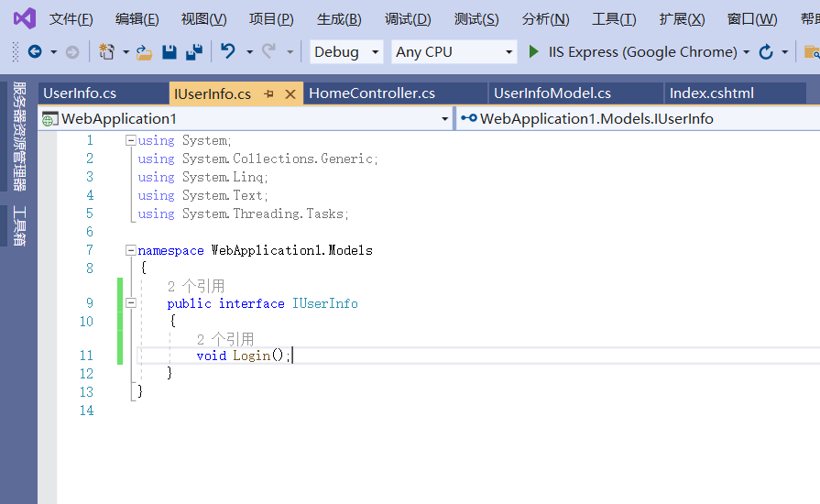Open the 视图(V) menu
820x504 pixels.
pyautogui.click(x=204, y=19)
